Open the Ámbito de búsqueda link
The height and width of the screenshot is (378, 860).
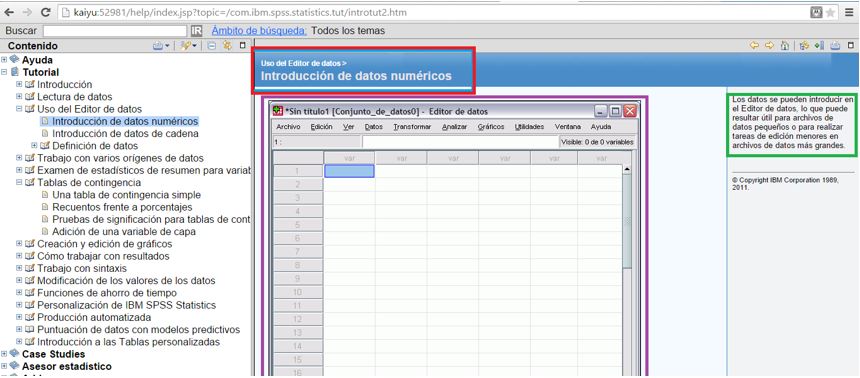coord(259,31)
